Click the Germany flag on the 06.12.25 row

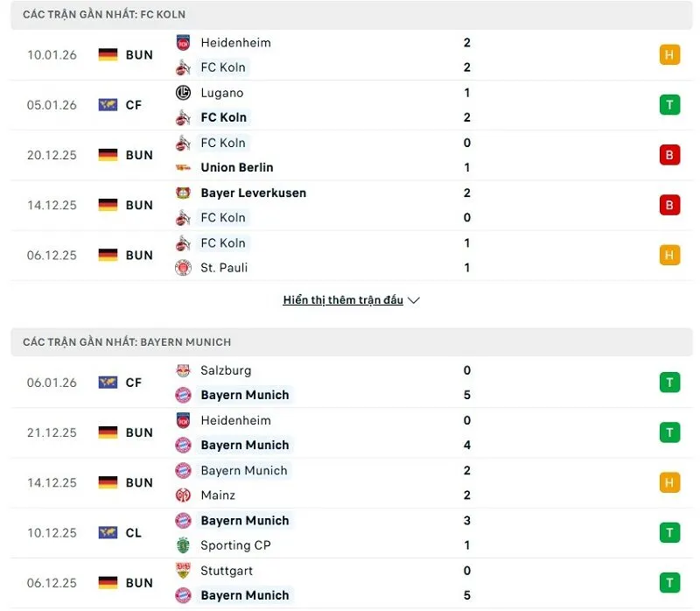[106, 255]
